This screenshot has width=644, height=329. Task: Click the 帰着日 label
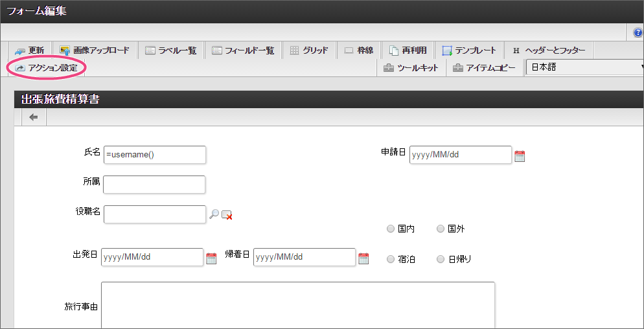pos(237,255)
